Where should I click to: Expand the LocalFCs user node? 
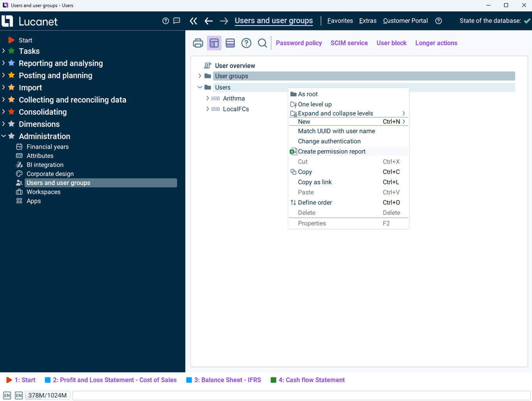(x=208, y=109)
